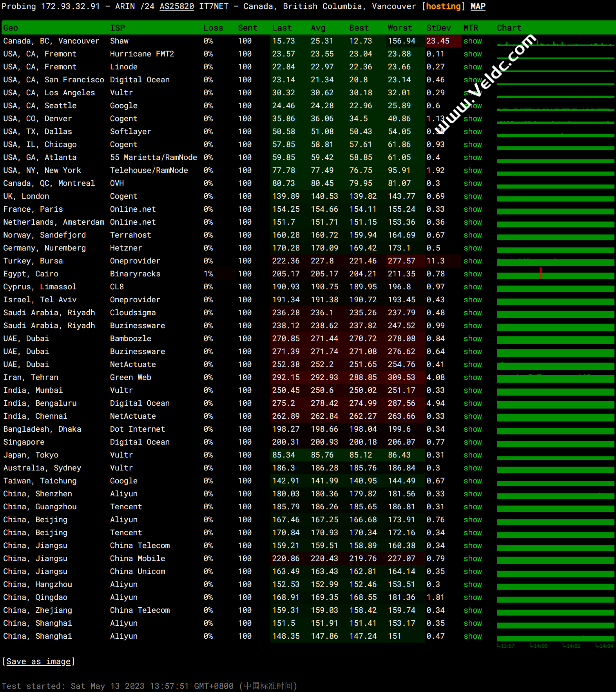Viewport: 616px width, 692px height.
Task: Show MTR for Bangladesh, Dhaka
Action: click(473, 429)
